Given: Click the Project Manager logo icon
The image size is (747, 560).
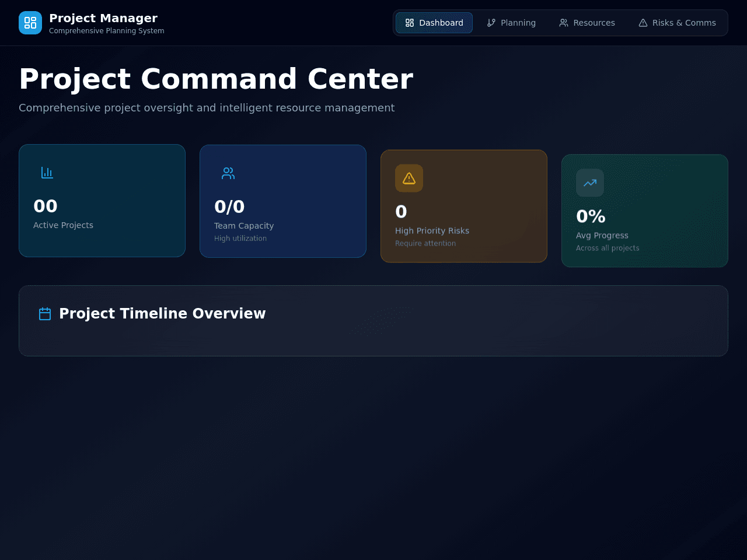Looking at the screenshot, I should 30,23.
